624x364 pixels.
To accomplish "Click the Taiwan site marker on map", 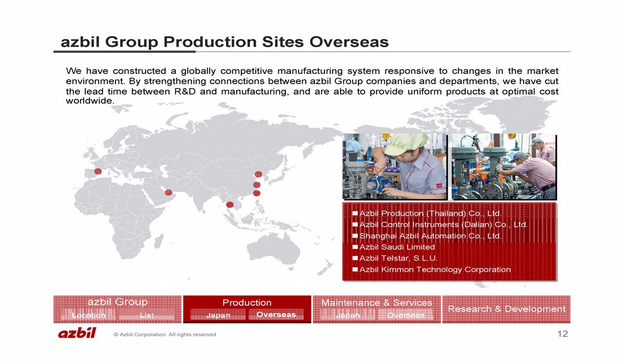I will point(256,193).
